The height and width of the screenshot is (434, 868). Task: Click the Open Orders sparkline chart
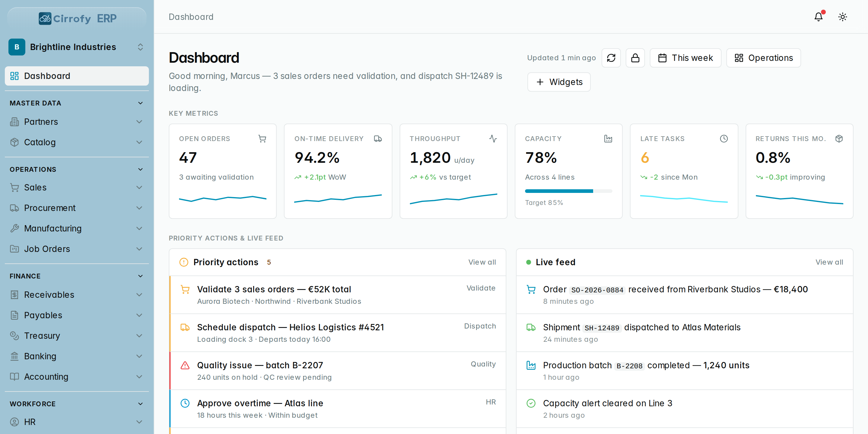pyautogui.click(x=223, y=199)
